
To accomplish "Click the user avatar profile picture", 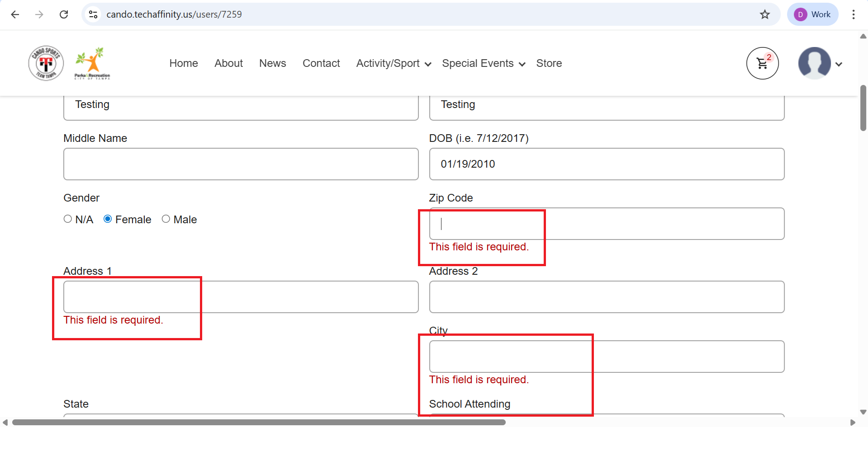I will pyautogui.click(x=814, y=63).
